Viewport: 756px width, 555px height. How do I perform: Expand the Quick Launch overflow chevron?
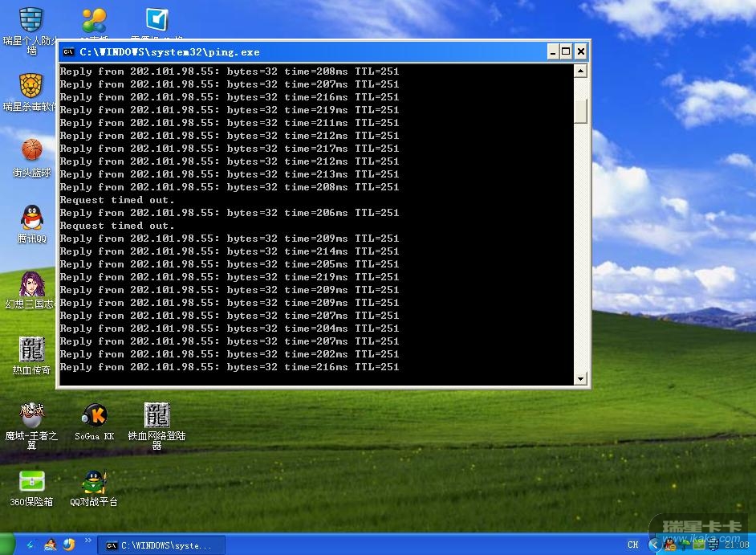(x=87, y=541)
